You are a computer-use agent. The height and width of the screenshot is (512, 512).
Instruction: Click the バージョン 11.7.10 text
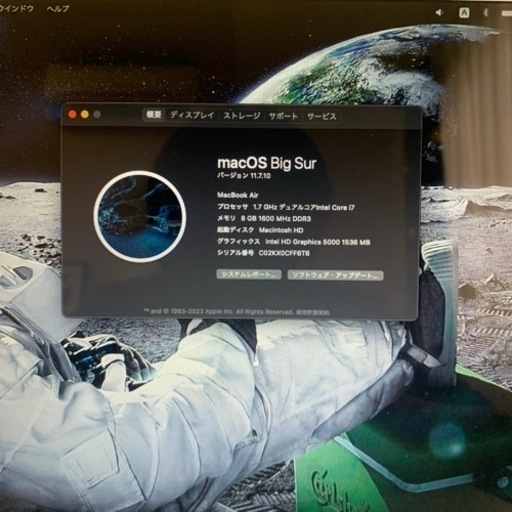coord(244,176)
